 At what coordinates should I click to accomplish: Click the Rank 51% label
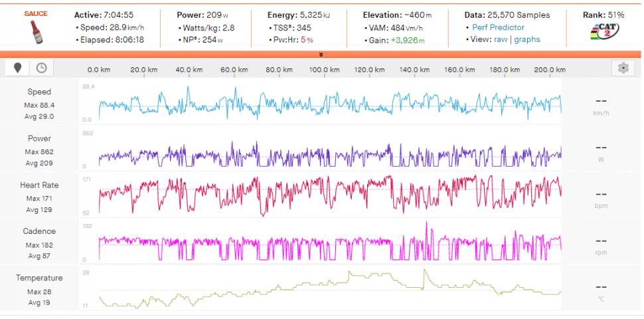(604, 15)
